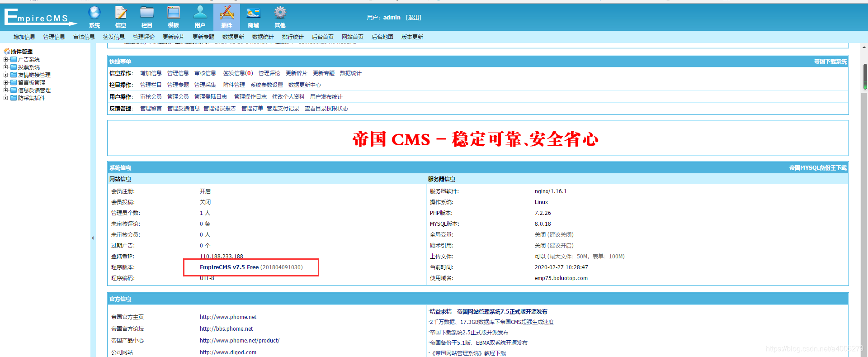Click the page vertical scrollbar thumb

(865, 76)
